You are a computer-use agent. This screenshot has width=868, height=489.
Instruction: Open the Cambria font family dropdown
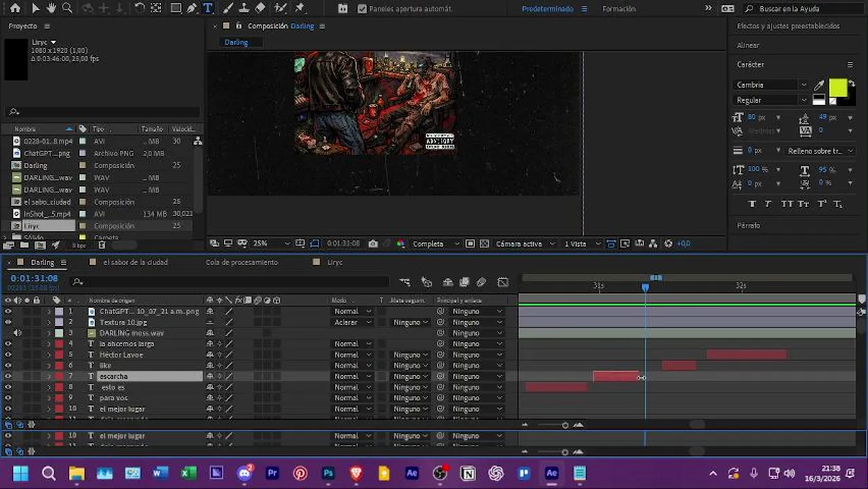[x=772, y=85]
